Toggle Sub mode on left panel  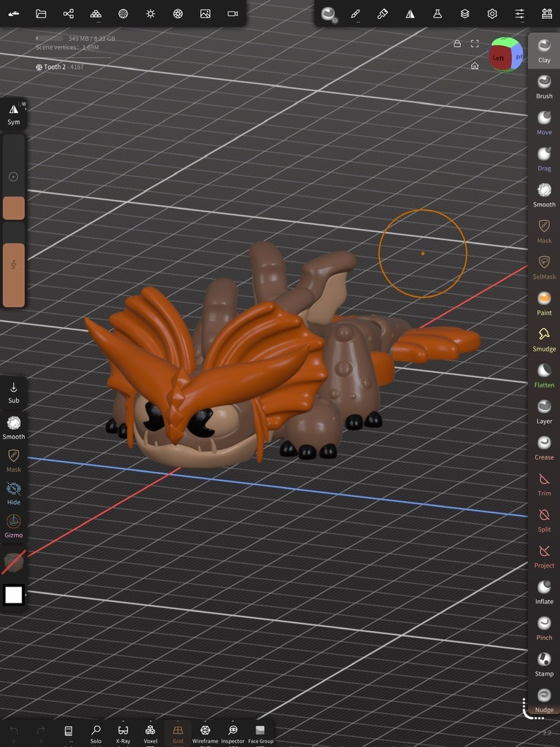[x=14, y=392]
